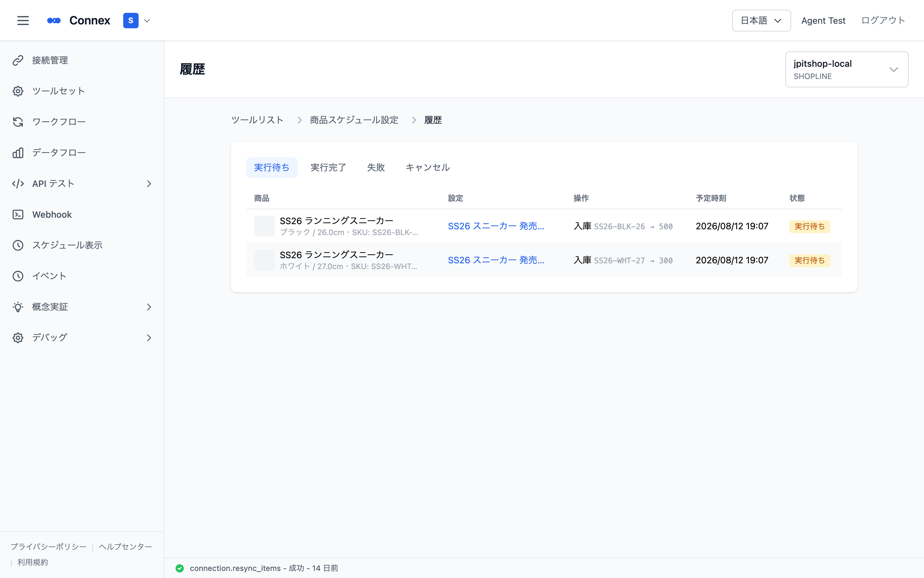Screen dimensions: 924x578
Task: Click the 予定時刻 column header
Action: pyautogui.click(x=711, y=198)
